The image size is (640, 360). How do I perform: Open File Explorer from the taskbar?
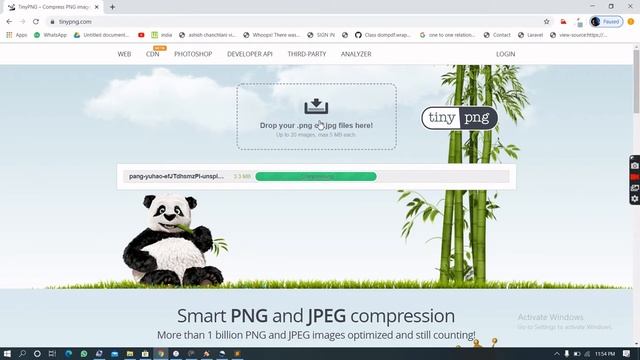tap(130, 353)
